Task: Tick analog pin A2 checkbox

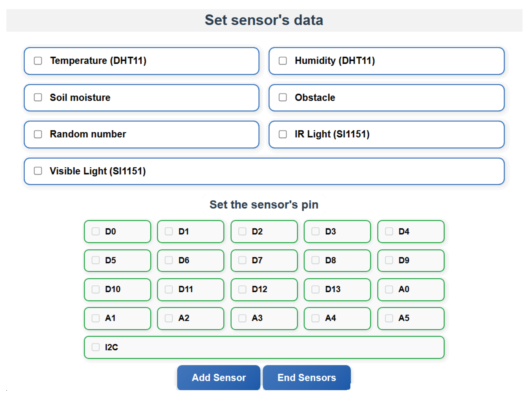Action: click(x=169, y=318)
